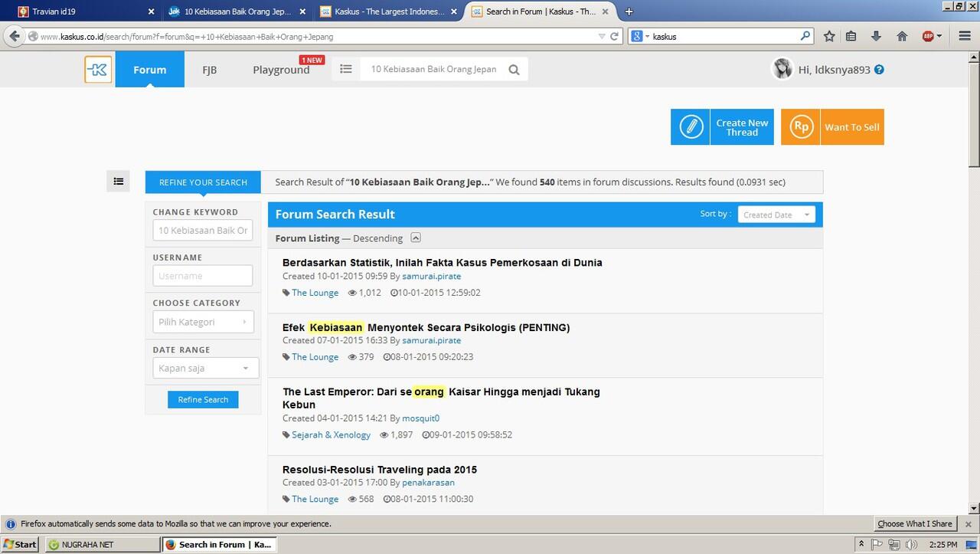This screenshot has width=980, height=554.
Task: Select the FJB navigation item
Action: point(209,70)
